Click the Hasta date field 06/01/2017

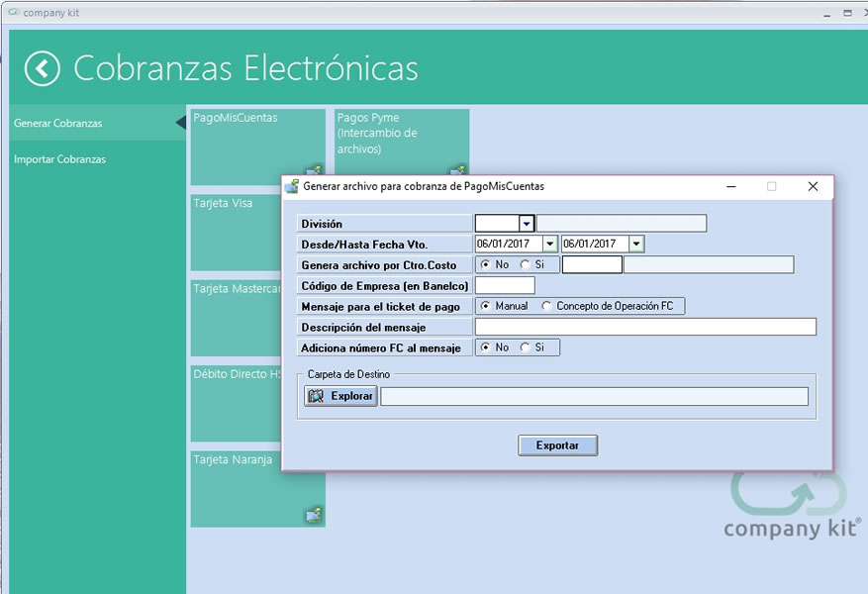click(596, 244)
